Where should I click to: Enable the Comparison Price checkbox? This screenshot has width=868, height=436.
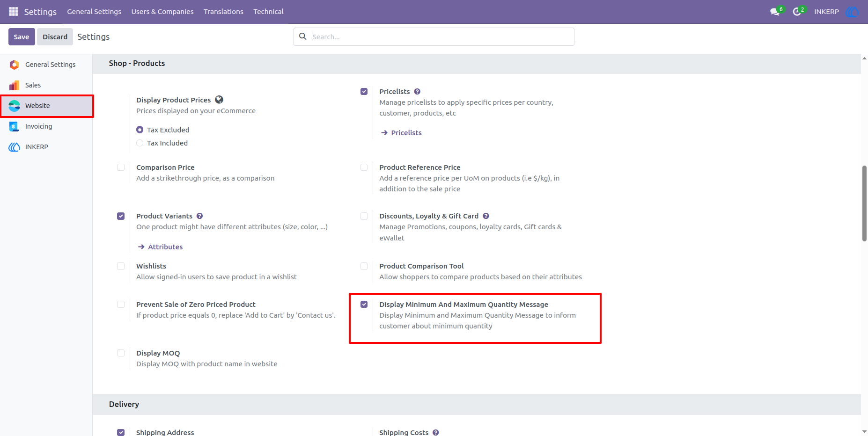(x=121, y=167)
